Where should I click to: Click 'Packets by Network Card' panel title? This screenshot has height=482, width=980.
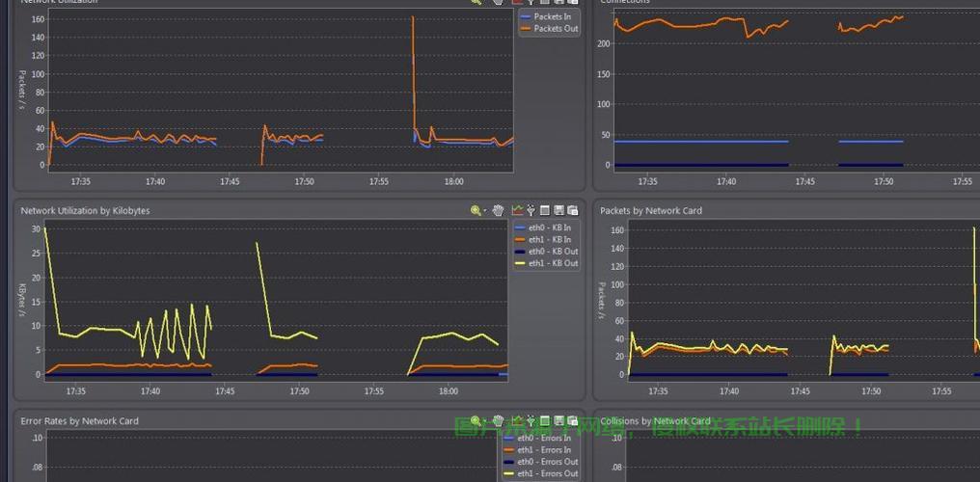click(x=651, y=210)
